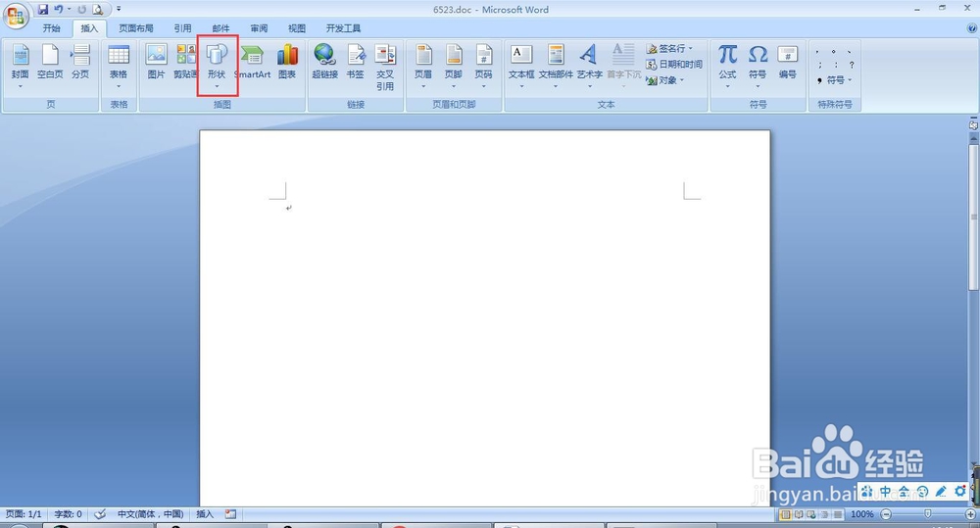Select the 插入 ribbon tab
980x528 pixels.
89,28
